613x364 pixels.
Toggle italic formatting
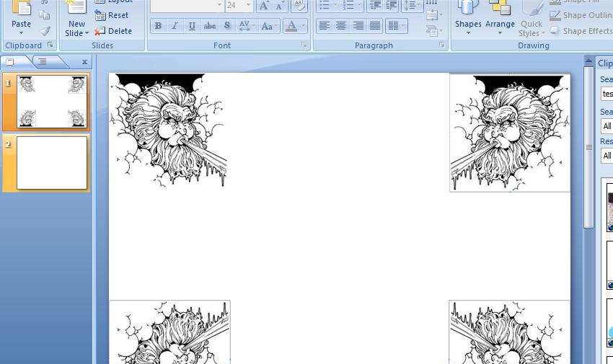(x=175, y=26)
